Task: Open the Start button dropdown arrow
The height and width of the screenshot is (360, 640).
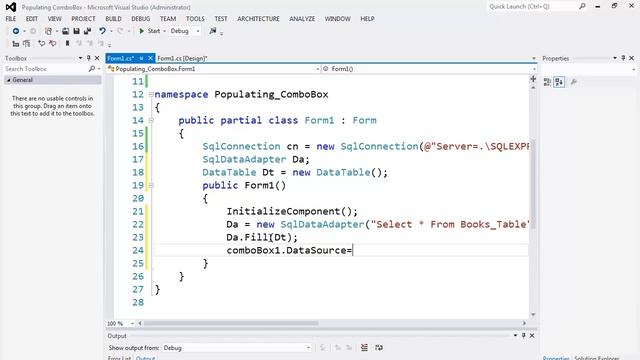Action: click(x=164, y=31)
